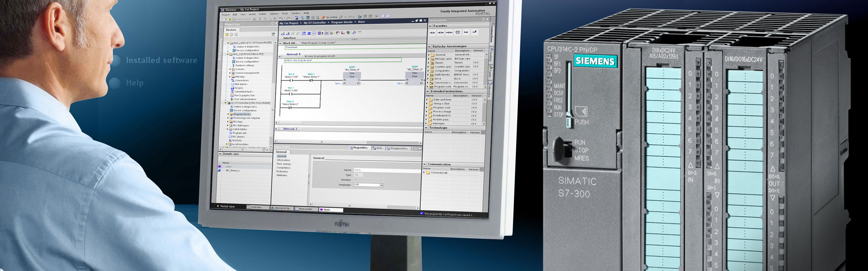Click Save project in the toolbar

242,19
